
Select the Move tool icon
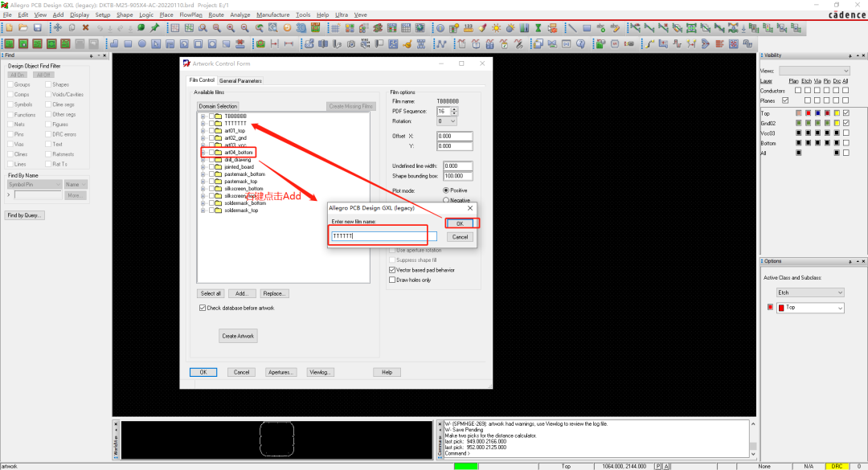point(58,27)
